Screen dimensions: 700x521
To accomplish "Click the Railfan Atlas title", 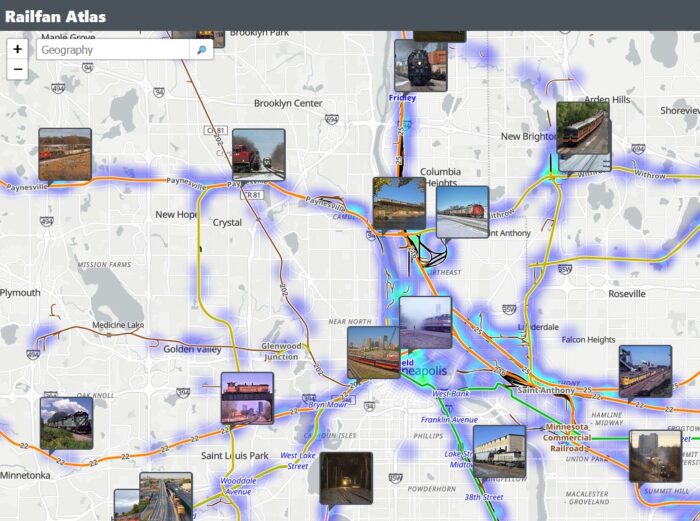I will click(x=55, y=16).
